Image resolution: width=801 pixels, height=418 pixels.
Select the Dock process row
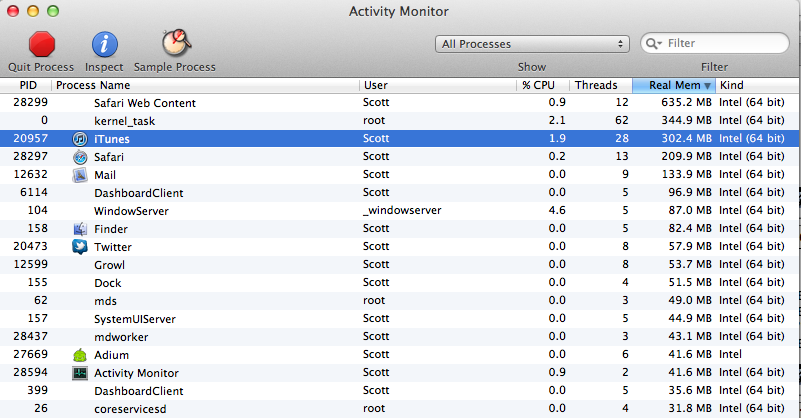pyautogui.click(x=400, y=283)
